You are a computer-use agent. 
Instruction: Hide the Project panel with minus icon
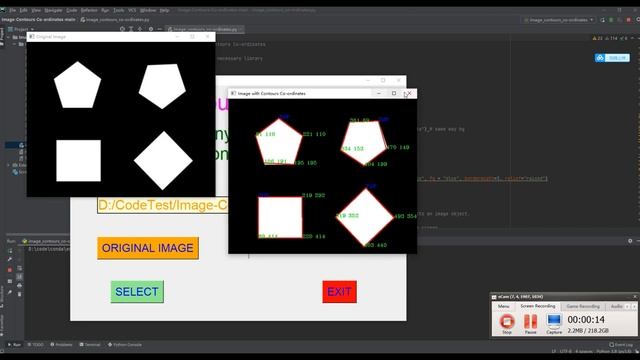coord(160,29)
